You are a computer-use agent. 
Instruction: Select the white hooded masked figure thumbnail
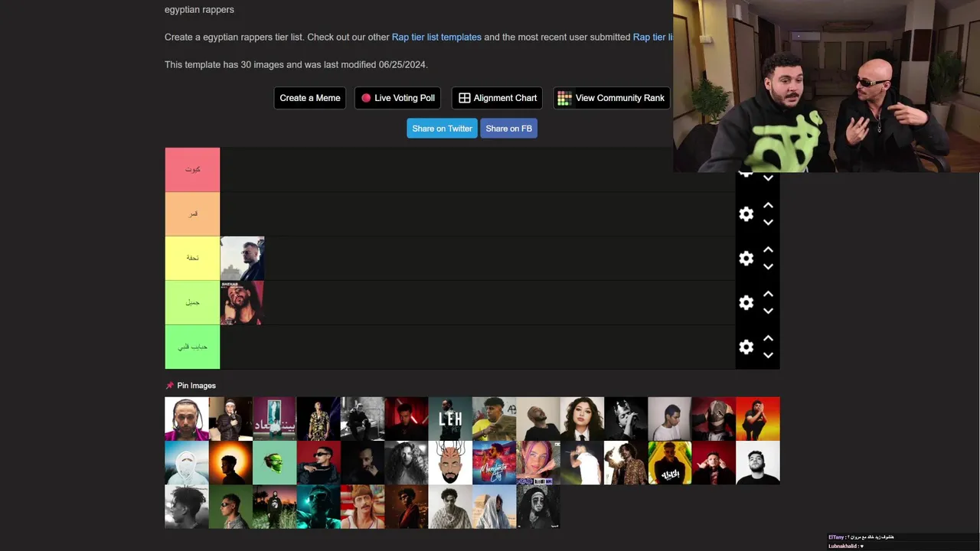[x=187, y=463]
